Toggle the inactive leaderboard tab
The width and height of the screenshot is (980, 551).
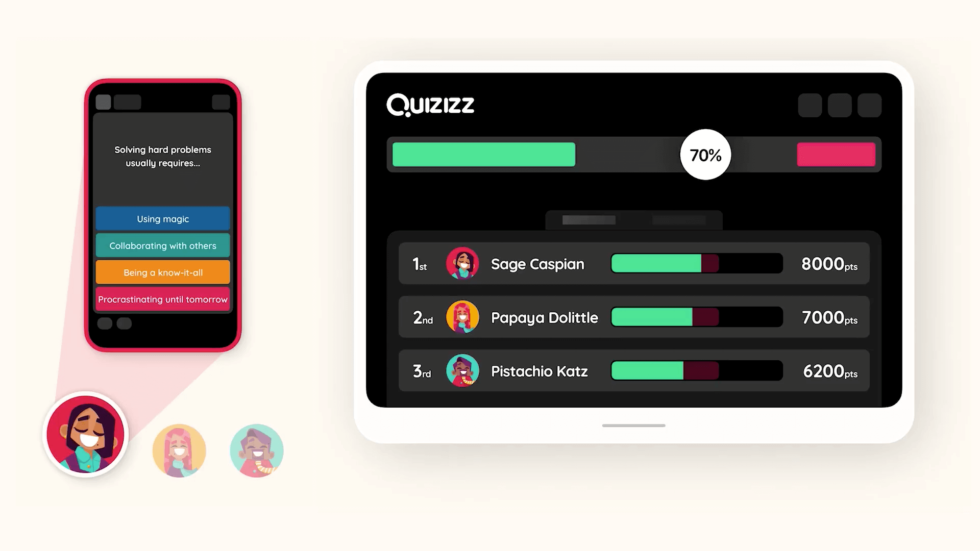coord(677,219)
